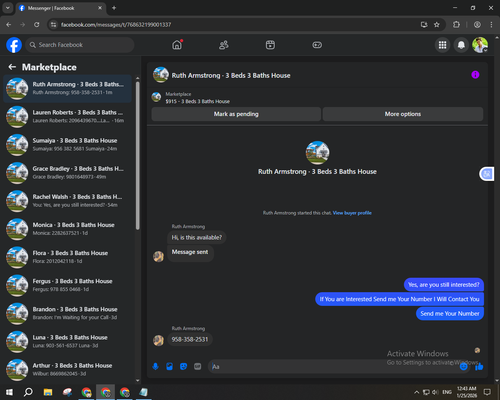Viewport: 500px width, 400px height.
Task: Open the account profile picture menu
Action: pos(480,45)
